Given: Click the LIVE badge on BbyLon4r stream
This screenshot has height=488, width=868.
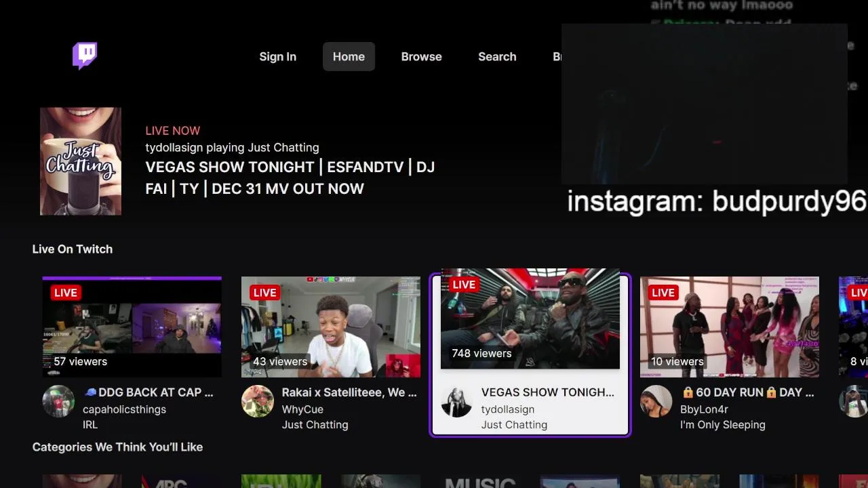Looking at the screenshot, I should (x=663, y=293).
